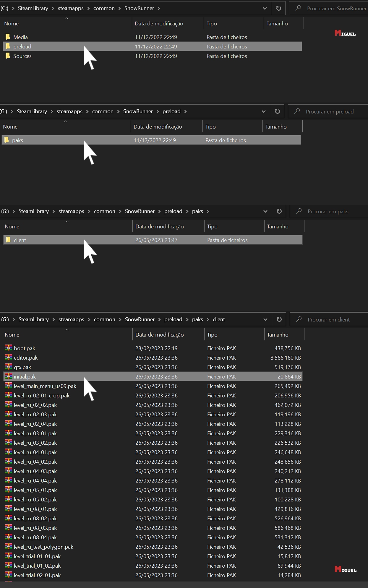Open the preload folder icon
Screen dimensions: 368x588
(x=8, y=46)
